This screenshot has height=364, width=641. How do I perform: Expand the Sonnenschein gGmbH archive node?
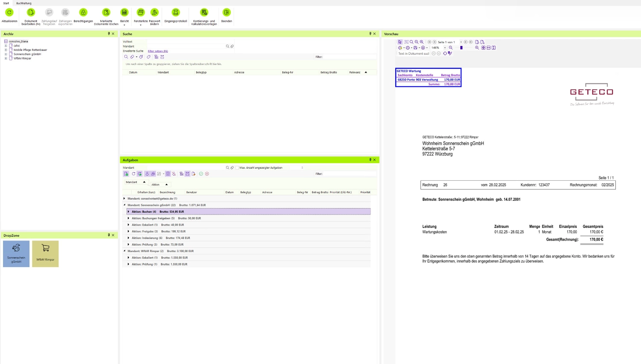coord(6,54)
